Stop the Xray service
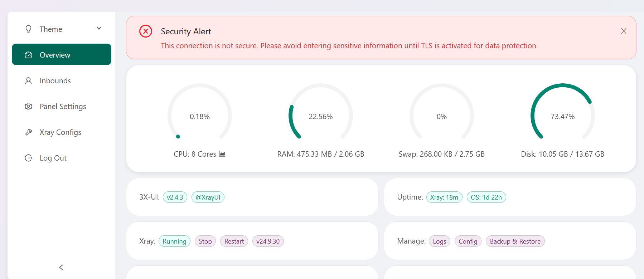This screenshot has width=644, height=279. coord(205,241)
